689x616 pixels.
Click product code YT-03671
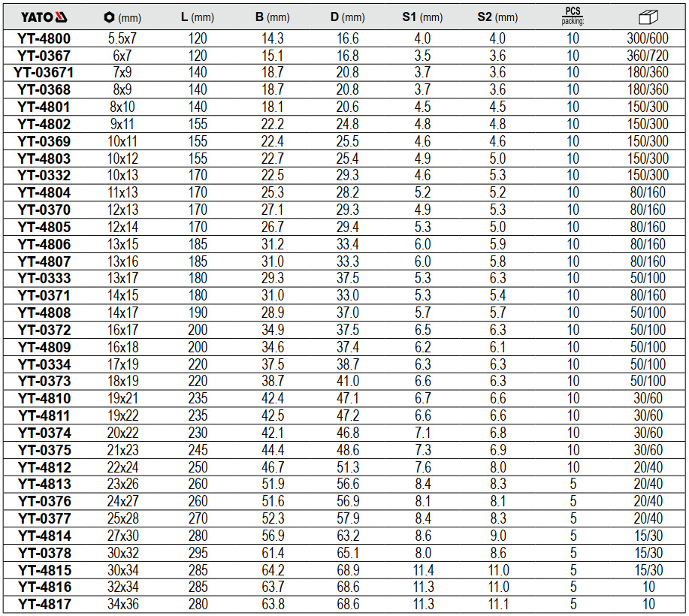[x=44, y=72]
